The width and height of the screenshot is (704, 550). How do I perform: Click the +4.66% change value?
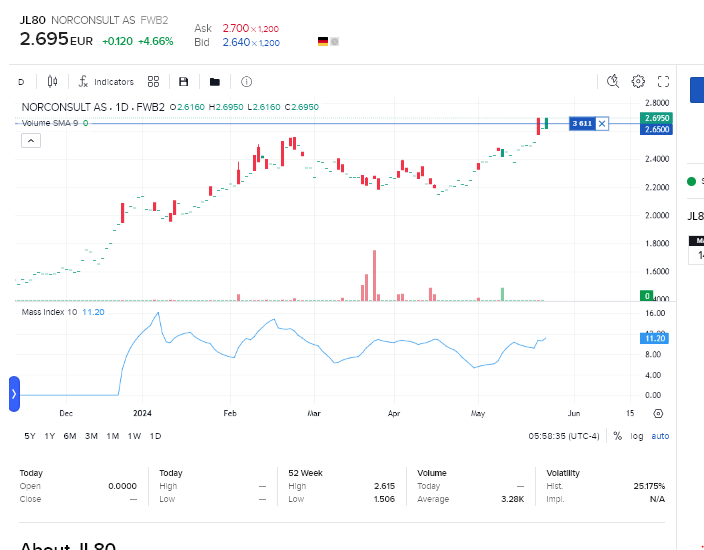click(155, 41)
